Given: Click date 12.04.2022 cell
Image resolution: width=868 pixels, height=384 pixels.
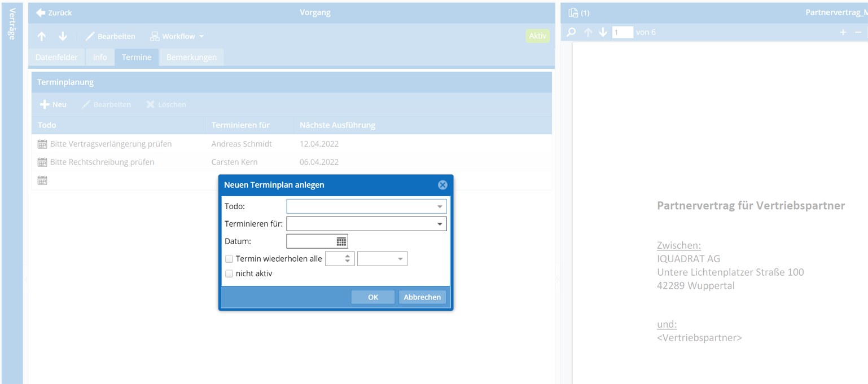Looking at the screenshot, I should [x=319, y=144].
